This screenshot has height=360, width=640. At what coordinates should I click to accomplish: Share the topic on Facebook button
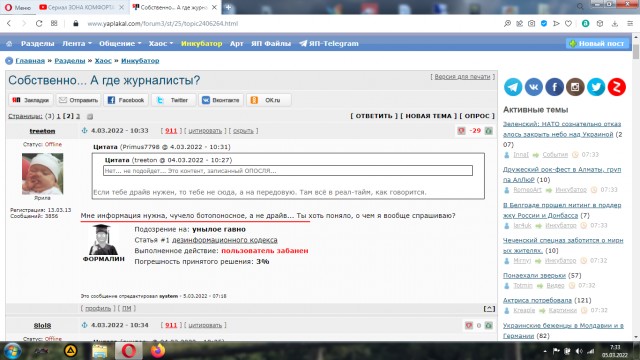tap(126, 100)
